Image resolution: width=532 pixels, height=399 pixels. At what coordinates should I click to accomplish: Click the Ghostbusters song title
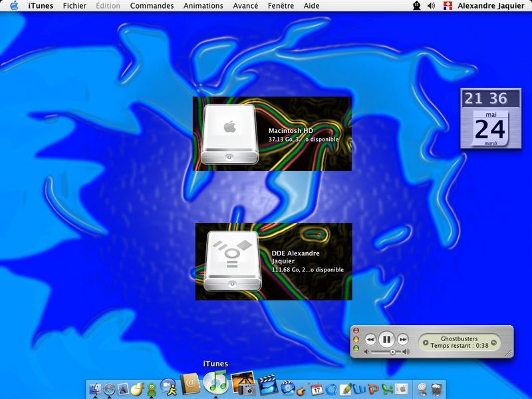tap(460, 338)
